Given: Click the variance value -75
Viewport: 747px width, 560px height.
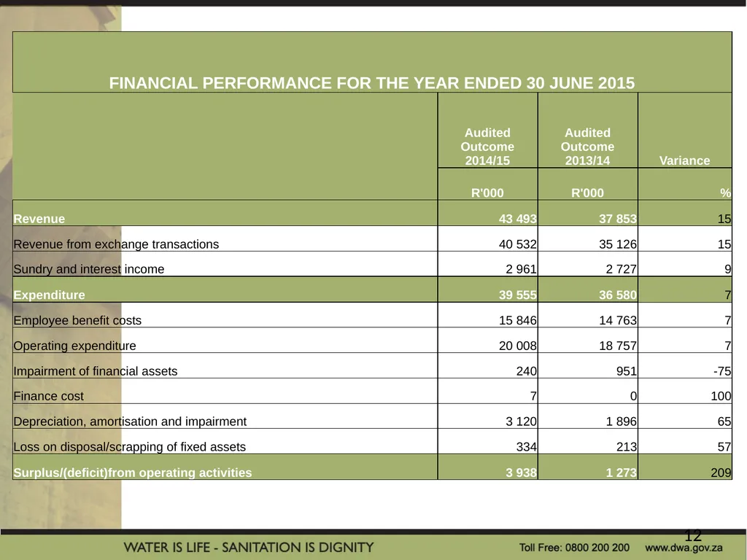Looking at the screenshot, I should (722, 371).
